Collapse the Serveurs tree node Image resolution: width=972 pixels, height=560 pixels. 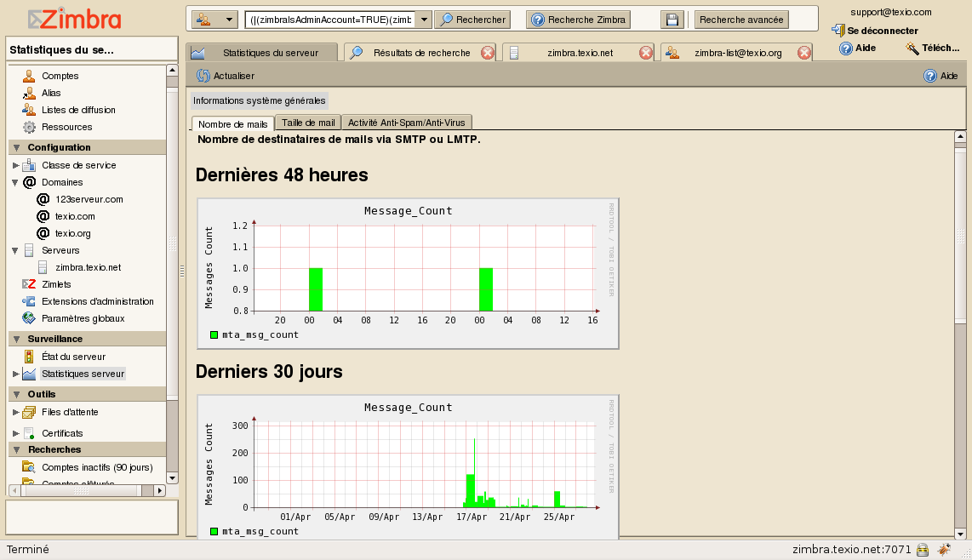[14, 250]
